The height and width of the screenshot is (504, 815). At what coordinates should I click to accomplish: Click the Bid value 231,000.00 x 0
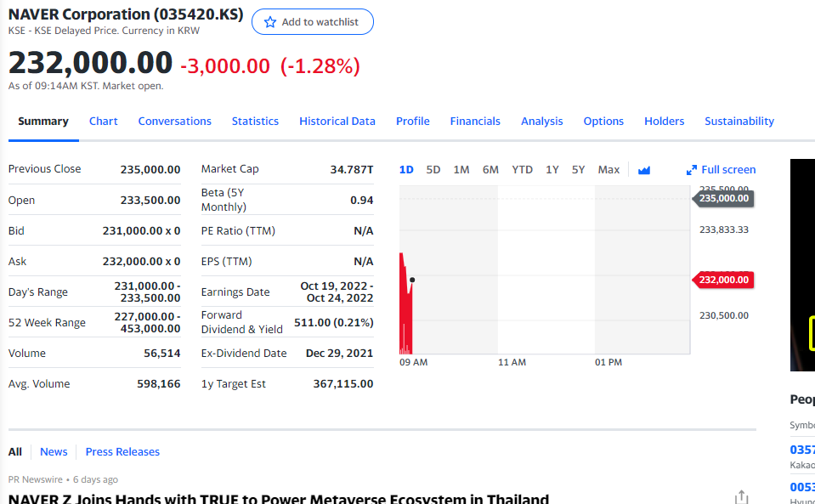(x=141, y=230)
